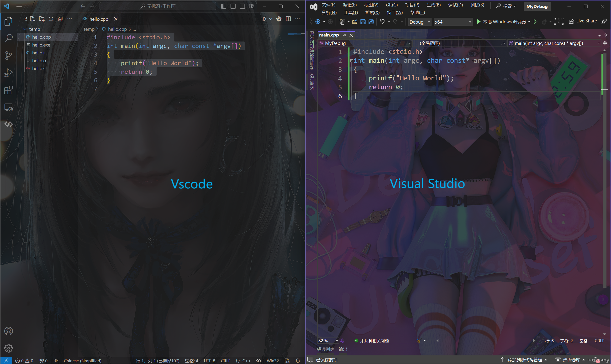Open the Run and Debug view
611x364 pixels.
[9, 73]
